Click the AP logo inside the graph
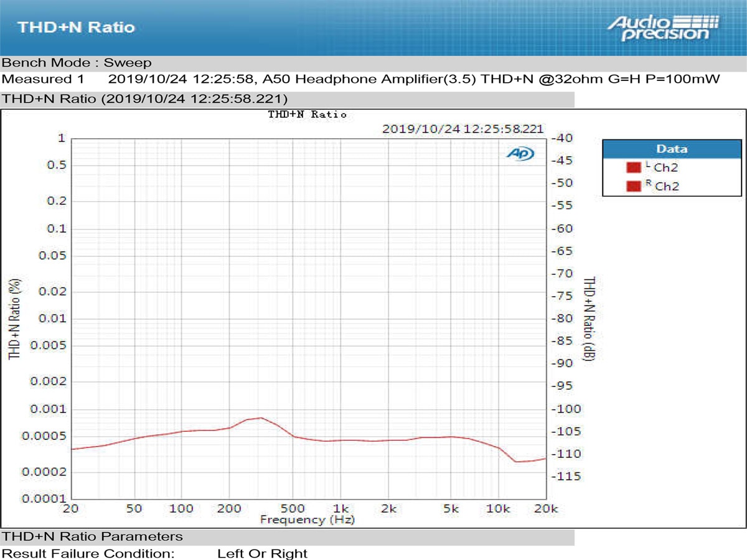Screen dimensions: 747x560 pyautogui.click(x=522, y=153)
